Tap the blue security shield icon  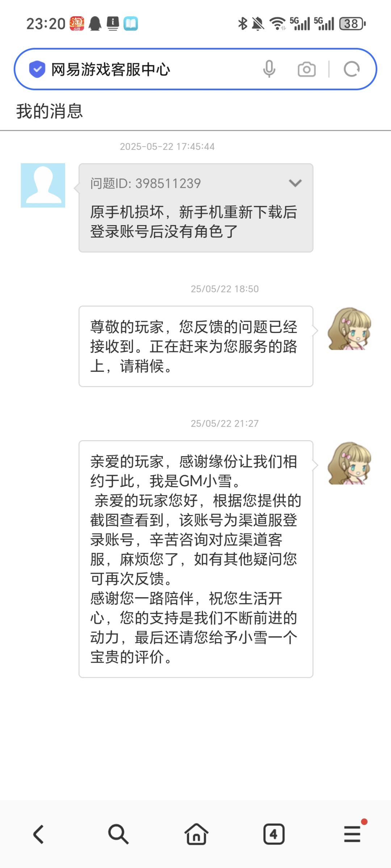[37, 69]
